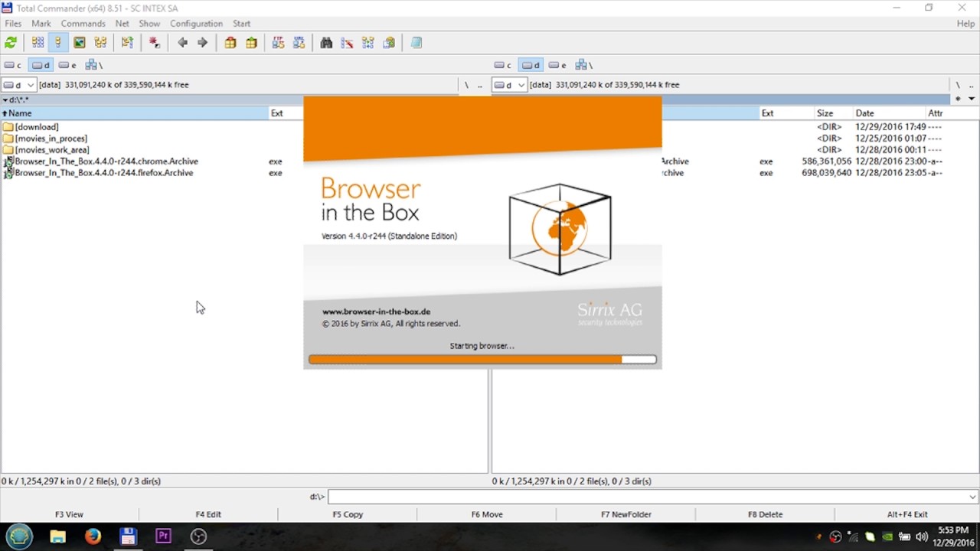Click the Notepad icon in toolbar
This screenshot has width=980, height=551.
pos(416,43)
